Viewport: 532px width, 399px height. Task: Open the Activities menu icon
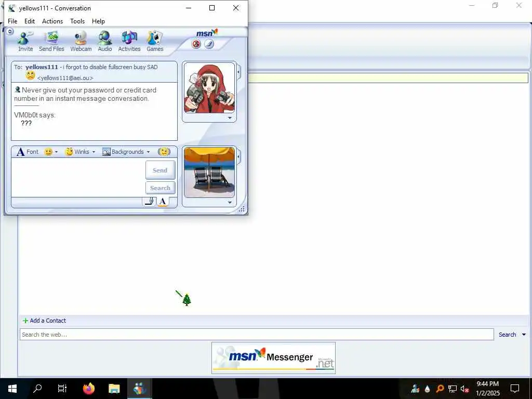click(x=129, y=41)
